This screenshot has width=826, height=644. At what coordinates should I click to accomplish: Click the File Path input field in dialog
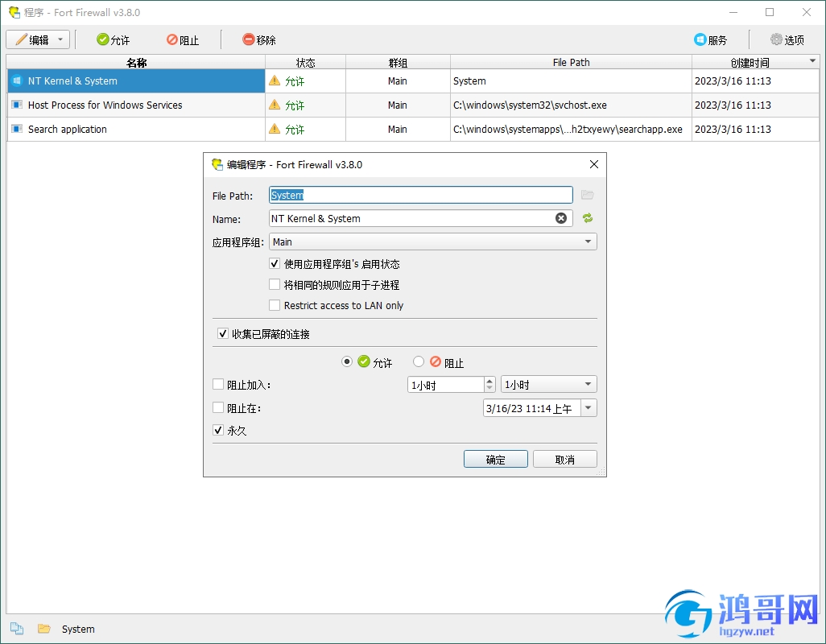(420, 195)
